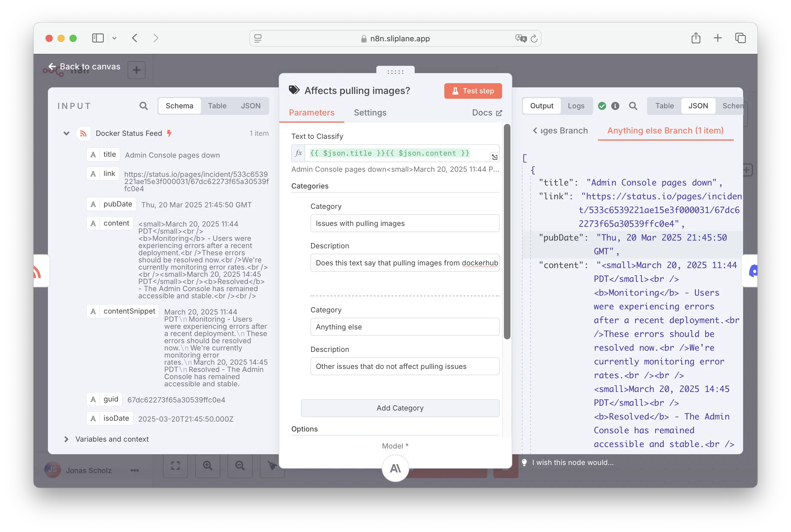The image size is (791, 532).
Task: Click the expression editor expand icon
Action: (494, 157)
